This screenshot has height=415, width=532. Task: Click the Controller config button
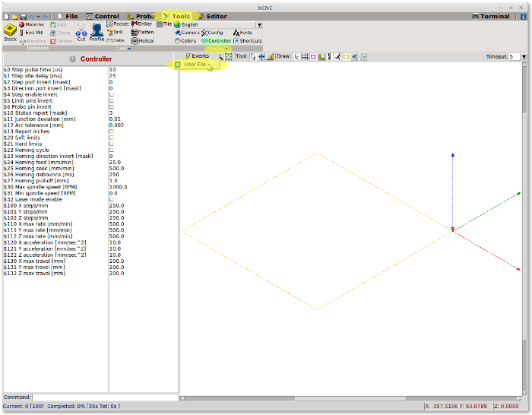(x=216, y=41)
